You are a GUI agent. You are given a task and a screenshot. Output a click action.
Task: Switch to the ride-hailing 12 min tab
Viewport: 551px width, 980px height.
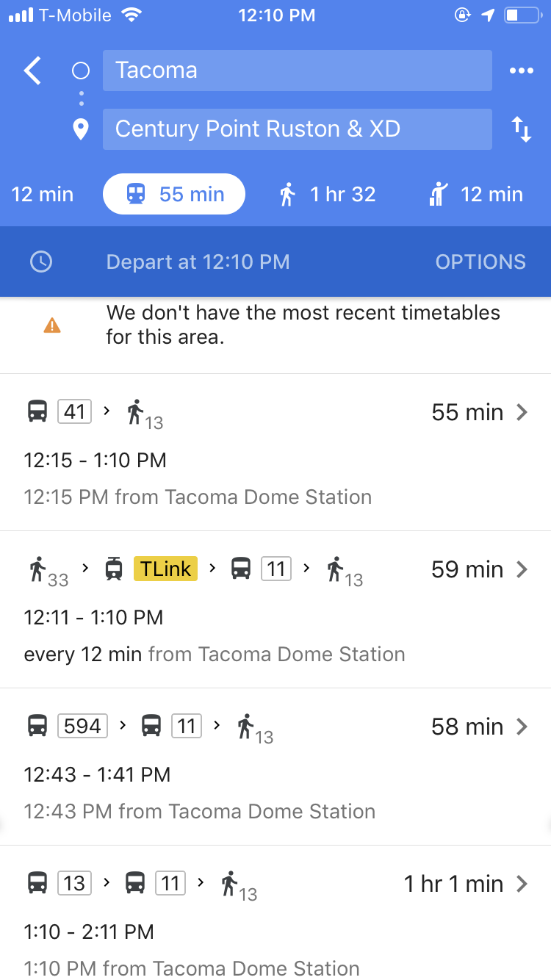pos(476,195)
